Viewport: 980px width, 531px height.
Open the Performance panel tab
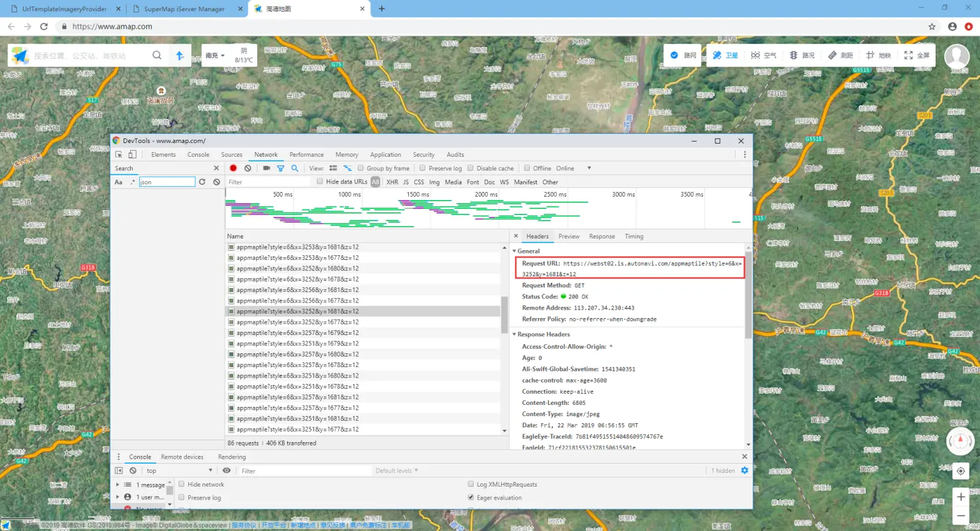coord(306,155)
